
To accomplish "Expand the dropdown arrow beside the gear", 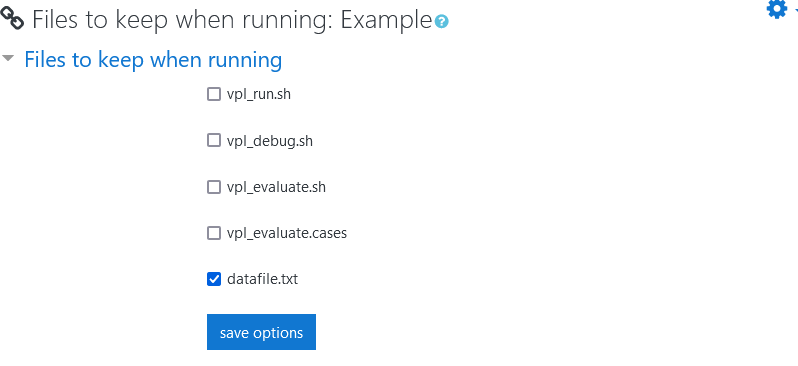I will pyautogui.click(x=795, y=9).
